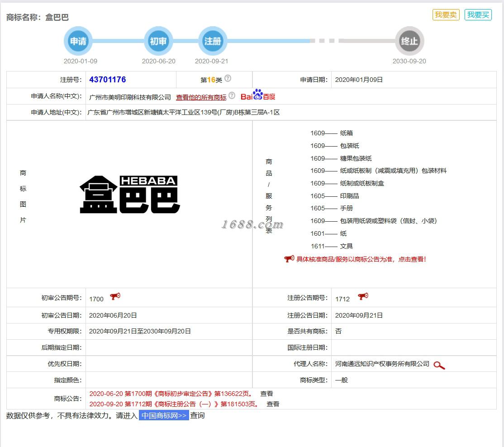Select goods item 1609 纸箱
The image size is (504, 447).
point(331,133)
